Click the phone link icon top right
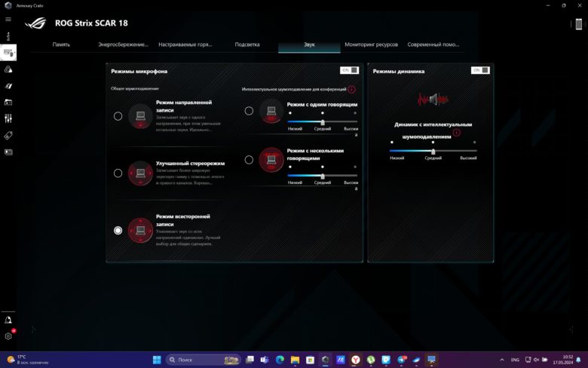The width and height of the screenshot is (588, 368). pyautogui.click(x=579, y=24)
